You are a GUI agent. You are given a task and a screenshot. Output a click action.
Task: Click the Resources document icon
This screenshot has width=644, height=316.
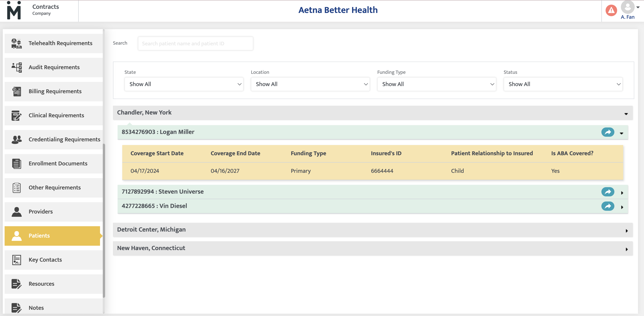(16, 284)
